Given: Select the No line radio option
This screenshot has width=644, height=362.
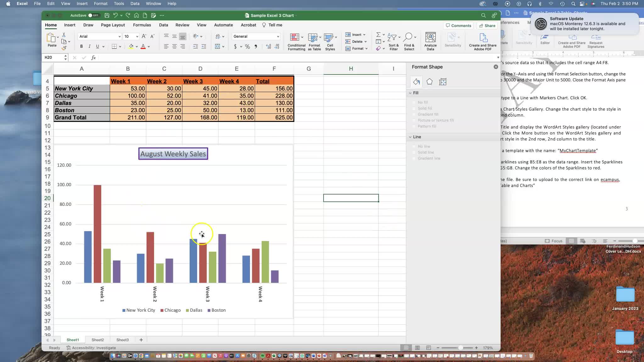Looking at the screenshot, I should pos(414,146).
